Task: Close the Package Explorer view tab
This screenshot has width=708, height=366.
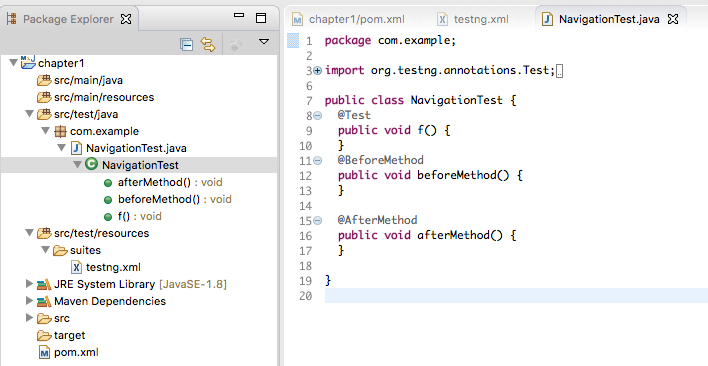Action: click(x=126, y=19)
